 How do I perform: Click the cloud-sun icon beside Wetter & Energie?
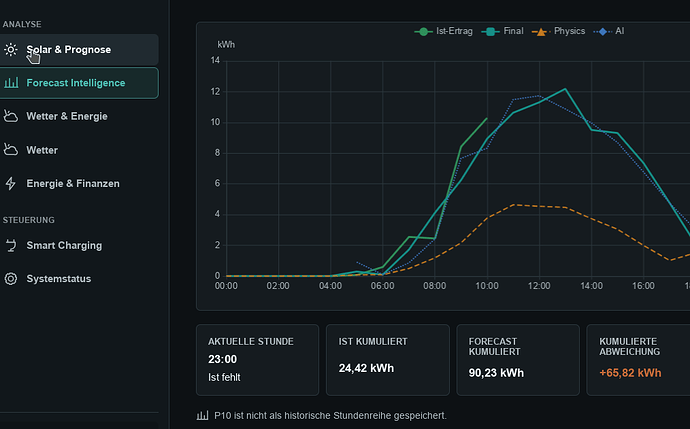click(11, 116)
